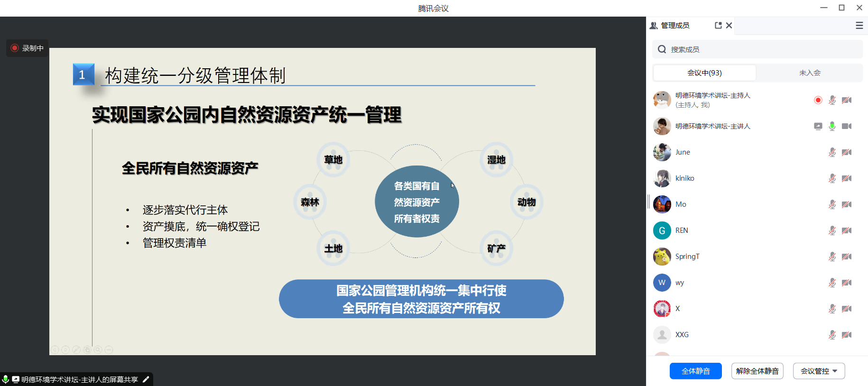Close the 管理成员 panel
Image resolution: width=868 pixels, height=386 pixels.
coord(729,26)
